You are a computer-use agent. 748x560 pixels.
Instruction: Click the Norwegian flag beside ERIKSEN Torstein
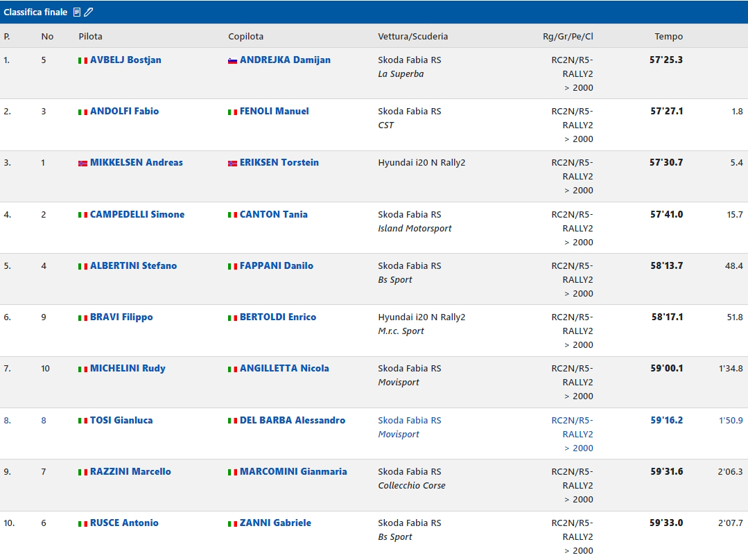coord(233,164)
